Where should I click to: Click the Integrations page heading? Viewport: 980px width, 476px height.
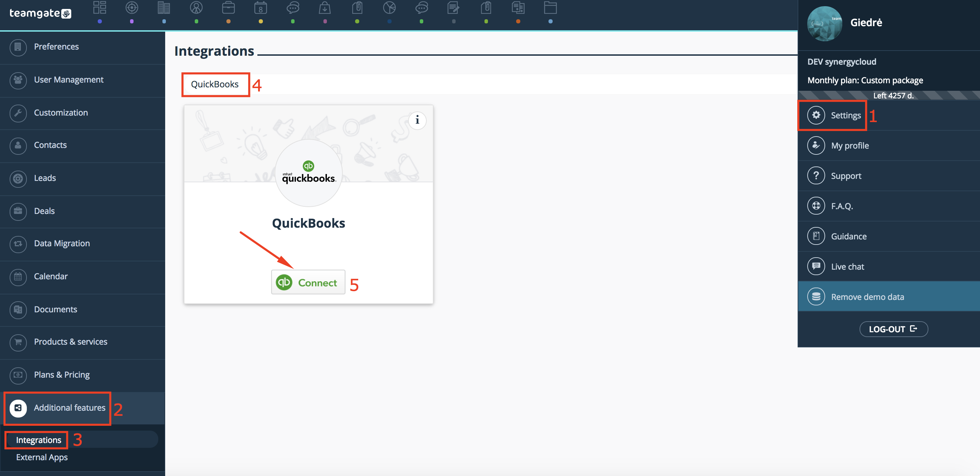214,51
